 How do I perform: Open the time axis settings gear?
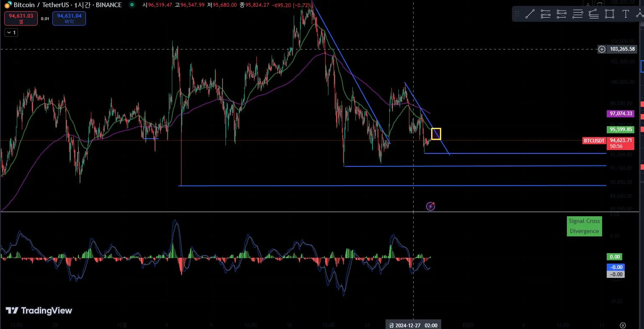623,325
